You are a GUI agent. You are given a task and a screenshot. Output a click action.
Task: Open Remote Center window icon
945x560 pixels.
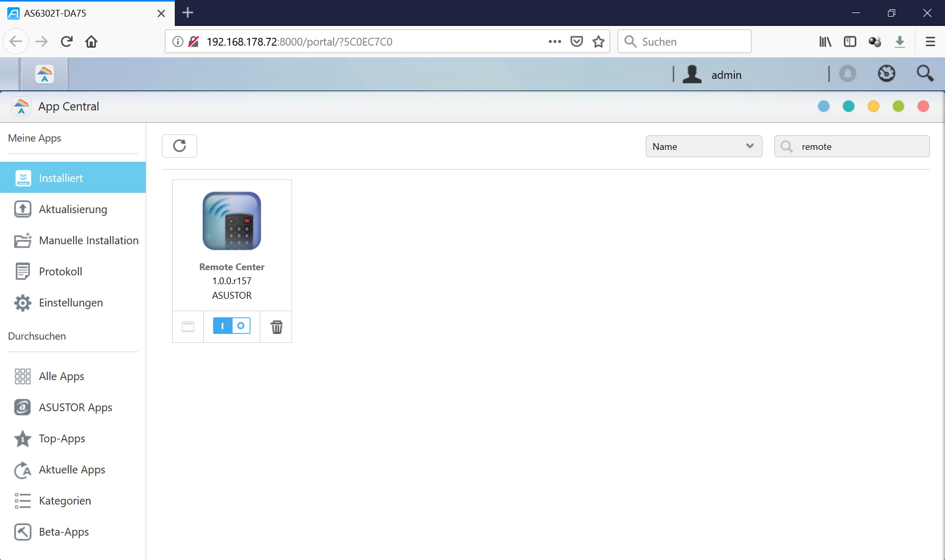pos(188,327)
